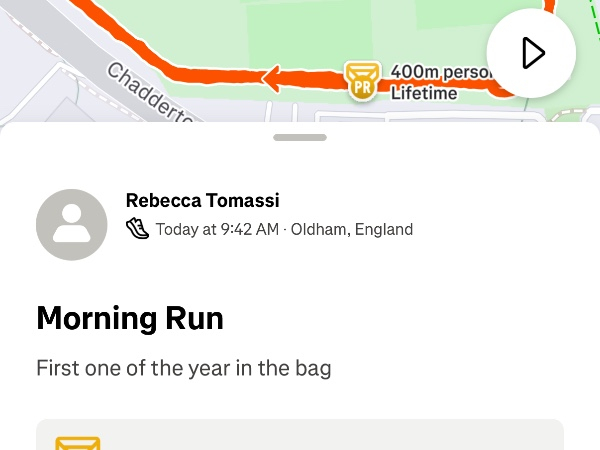Click the left-pointing arrow on the route
Viewport: 600px width, 450px height.
coord(271,77)
